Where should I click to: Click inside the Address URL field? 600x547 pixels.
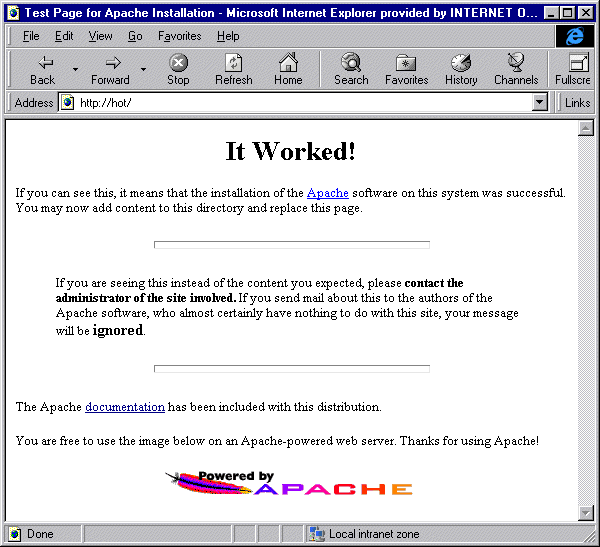pos(300,102)
